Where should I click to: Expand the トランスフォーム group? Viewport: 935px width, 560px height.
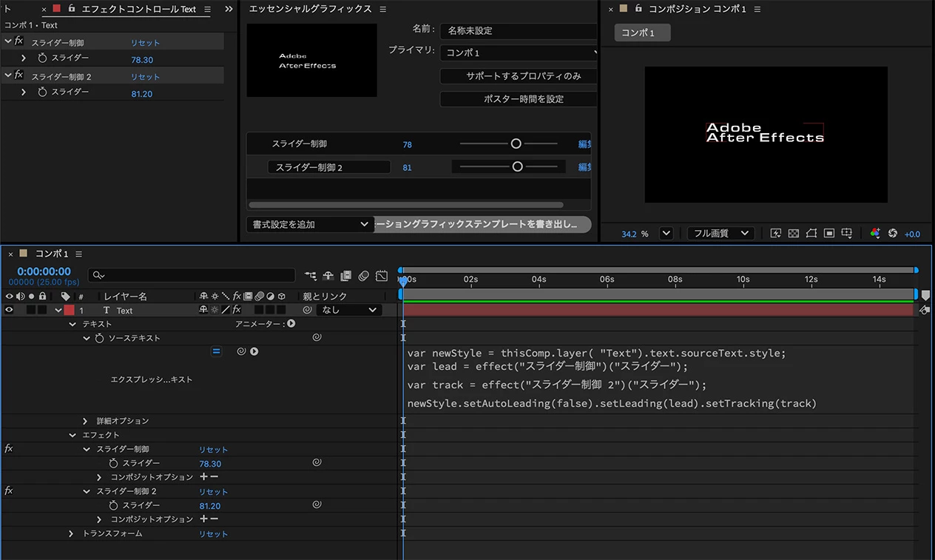pos(72,533)
